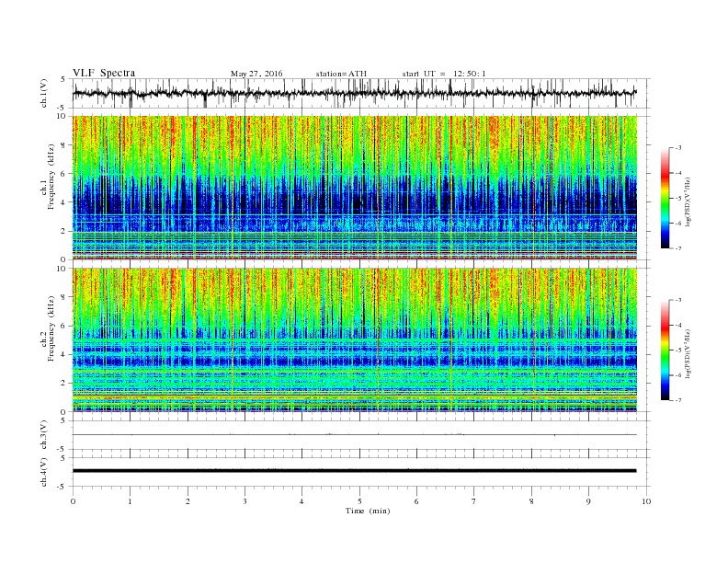Click the "-5" tick on the ch.1 colorbar
Viewport: 728px width, 563px height.
click(677, 199)
